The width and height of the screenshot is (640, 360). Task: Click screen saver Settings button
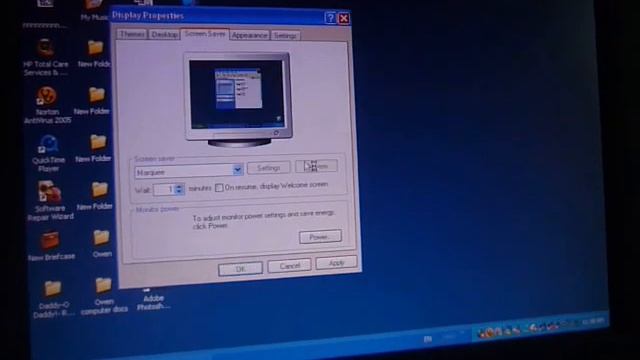tap(269, 168)
